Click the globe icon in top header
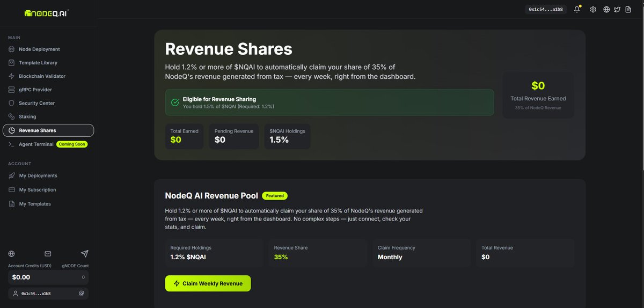The width and height of the screenshot is (644, 308). click(606, 9)
